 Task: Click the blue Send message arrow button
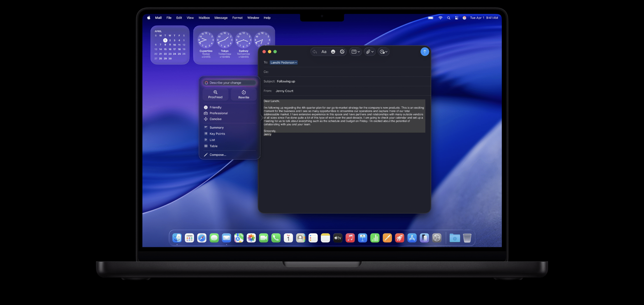424,52
